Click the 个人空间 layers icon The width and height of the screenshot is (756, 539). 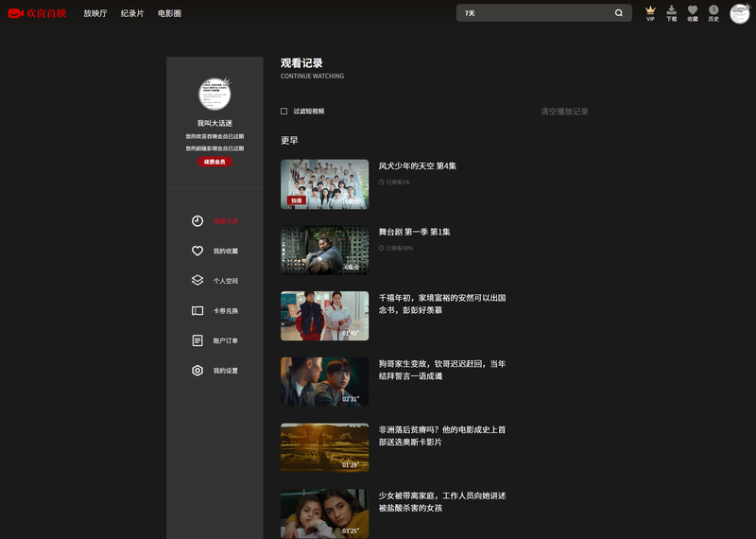click(198, 281)
